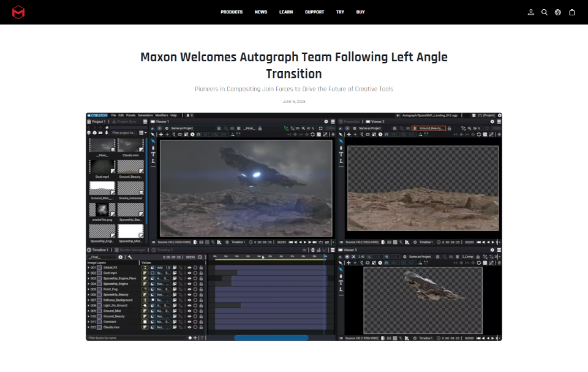Image resolution: width=588 pixels, height=372 pixels.
Task: Open the NEWS navigation item
Action: (261, 12)
